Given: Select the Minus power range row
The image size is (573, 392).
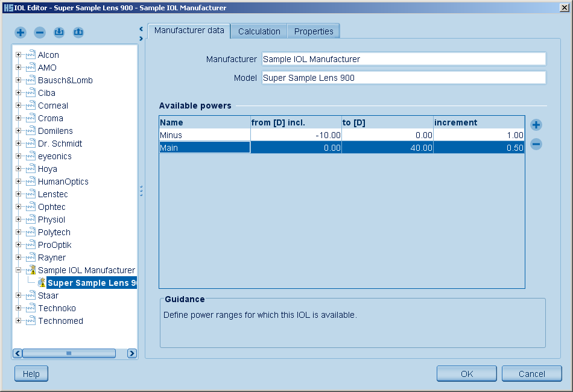Looking at the screenshot, I should [x=204, y=135].
